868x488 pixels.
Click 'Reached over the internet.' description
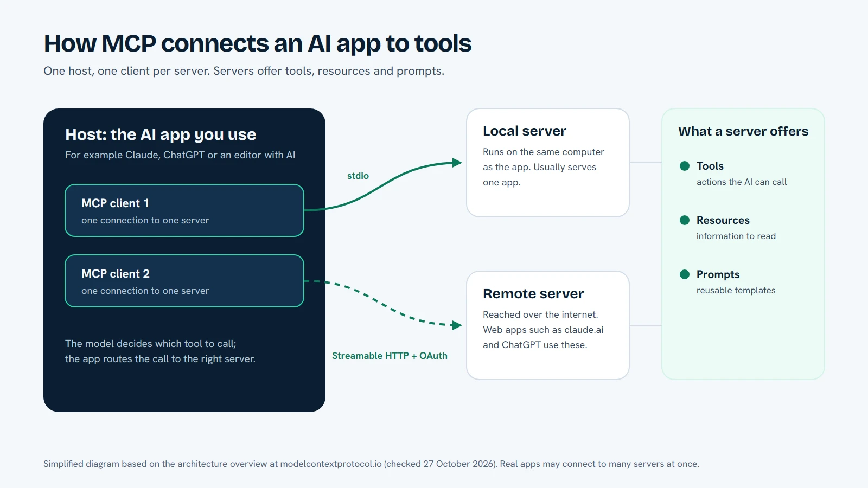click(x=540, y=314)
